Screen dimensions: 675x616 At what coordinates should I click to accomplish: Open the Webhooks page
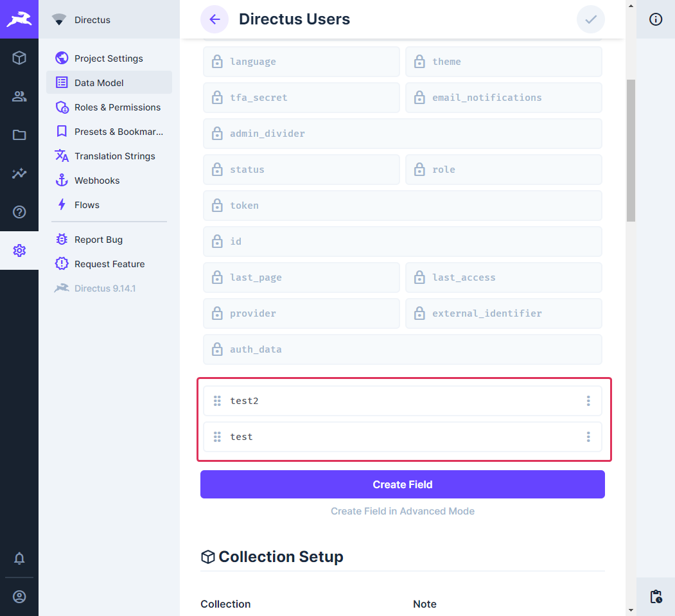pyautogui.click(x=109, y=180)
